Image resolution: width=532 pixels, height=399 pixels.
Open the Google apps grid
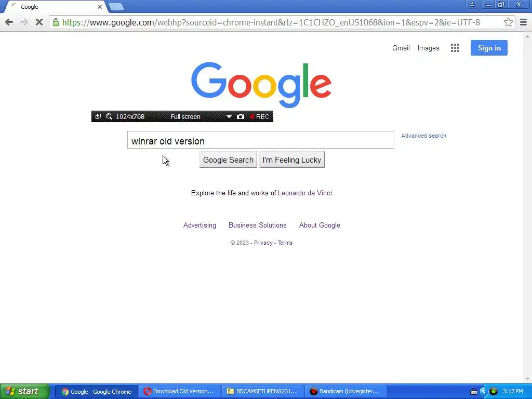(455, 48)
